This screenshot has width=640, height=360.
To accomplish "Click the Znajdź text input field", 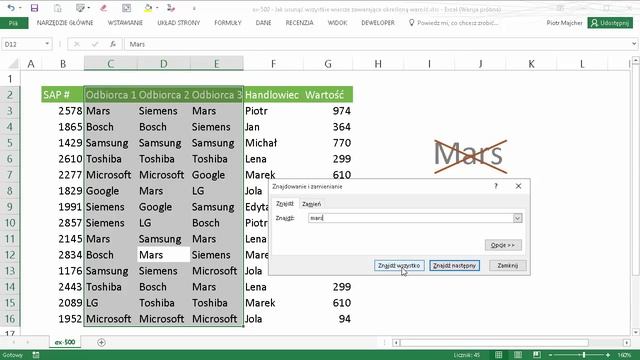I will click(410, 218).
